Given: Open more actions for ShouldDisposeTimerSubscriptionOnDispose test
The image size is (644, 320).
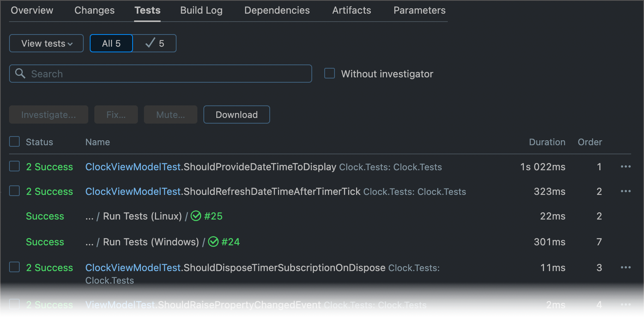Looking at the screenshot, I should pos(625,267).
